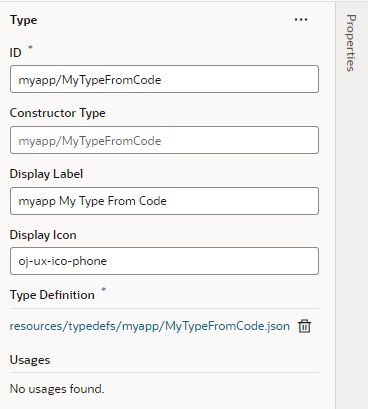This screenshot has height=409, width=368.
Task: Select the Usages section heading
Action: click(30, 360)
